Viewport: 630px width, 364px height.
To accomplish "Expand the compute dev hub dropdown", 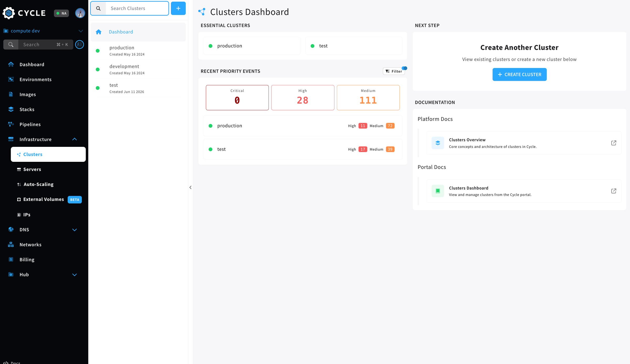I will (81, 31).
